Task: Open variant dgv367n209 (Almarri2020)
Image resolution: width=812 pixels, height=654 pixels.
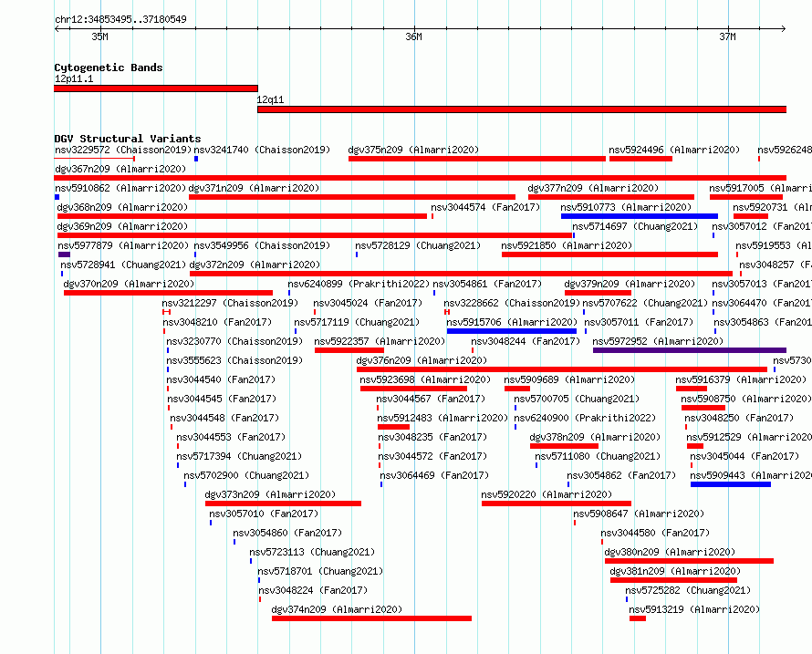Action: [420, 178]
